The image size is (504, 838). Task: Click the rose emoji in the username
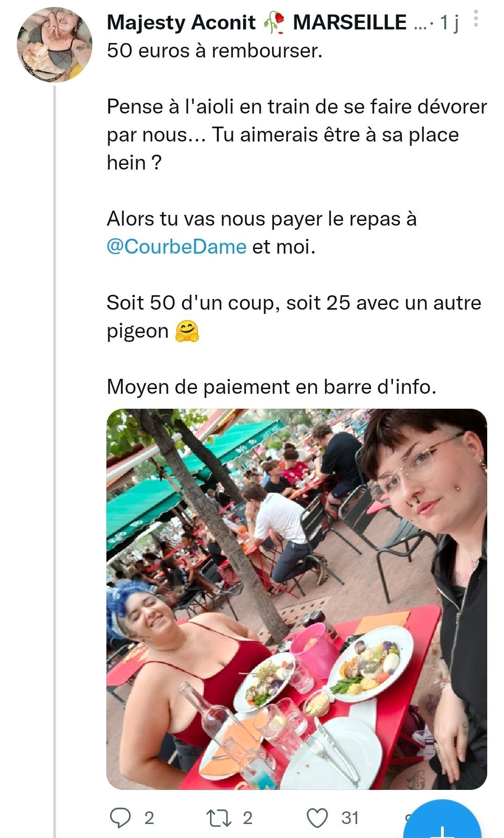pyautogui.click(x=274, y=23)
